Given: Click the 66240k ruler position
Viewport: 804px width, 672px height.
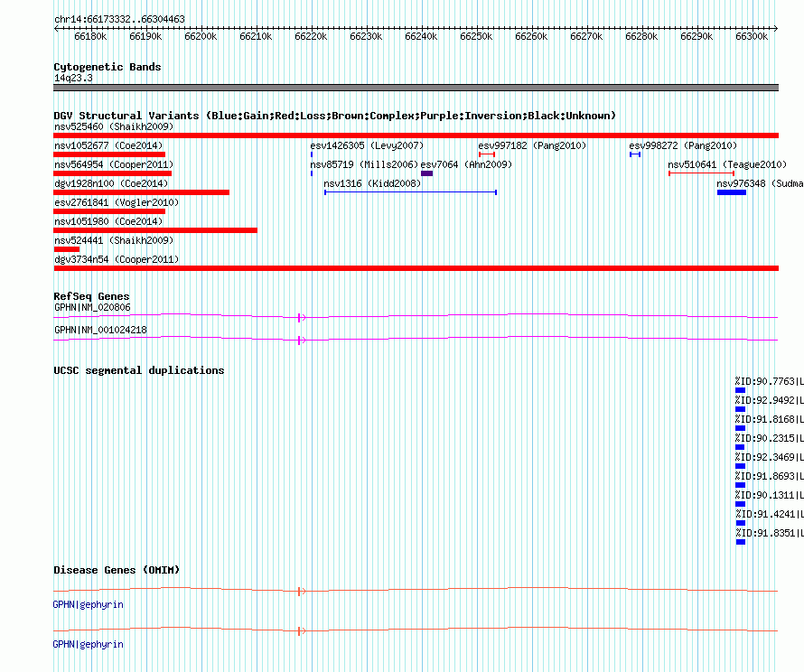Looking at the screenshot, I should (421, 36).
